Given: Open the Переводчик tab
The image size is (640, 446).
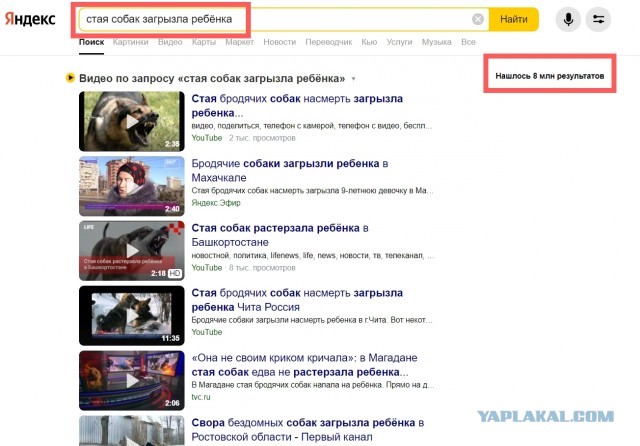Looking at the screenshot, I should click(x=329, y=42).
